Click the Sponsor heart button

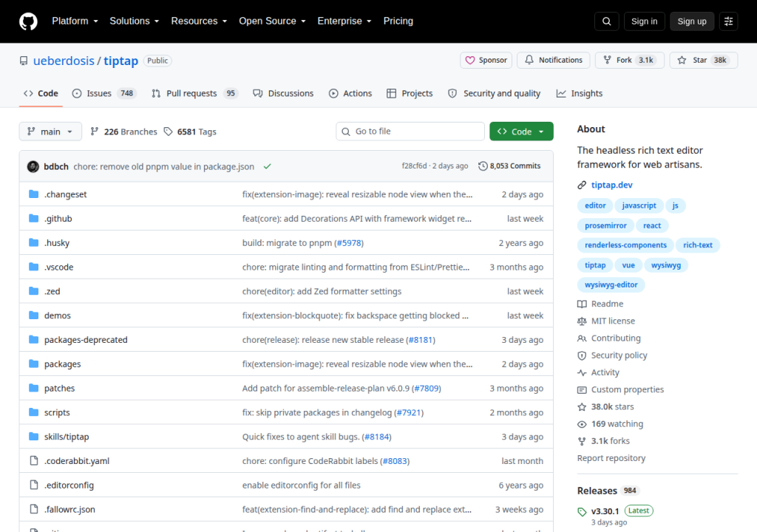point(486,61)
